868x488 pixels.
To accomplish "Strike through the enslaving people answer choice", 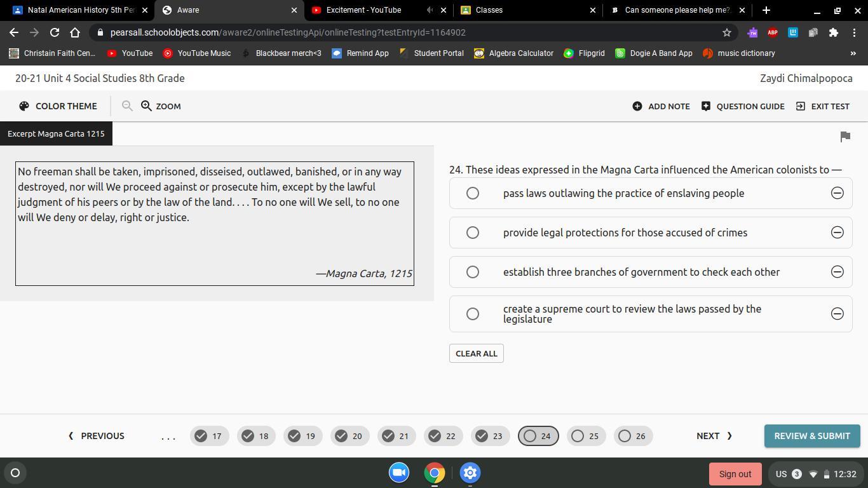I will tap(837, 193).
